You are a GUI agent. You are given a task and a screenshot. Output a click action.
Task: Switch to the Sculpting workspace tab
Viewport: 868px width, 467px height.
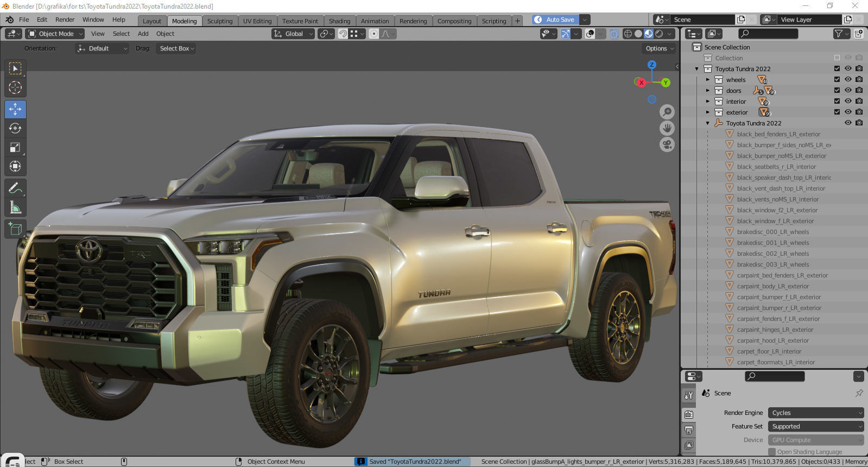(220, 21)
